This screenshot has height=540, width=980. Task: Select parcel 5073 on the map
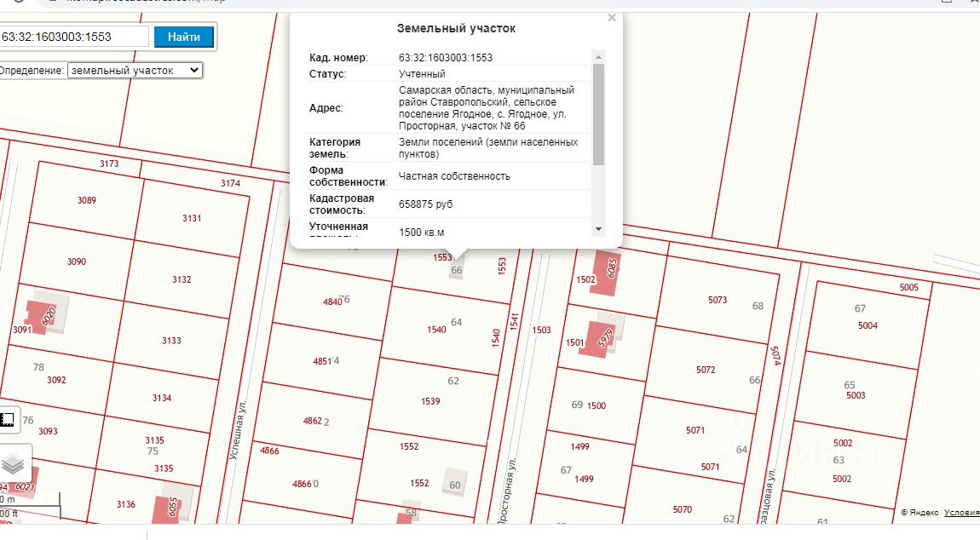[x=718, y=300]
